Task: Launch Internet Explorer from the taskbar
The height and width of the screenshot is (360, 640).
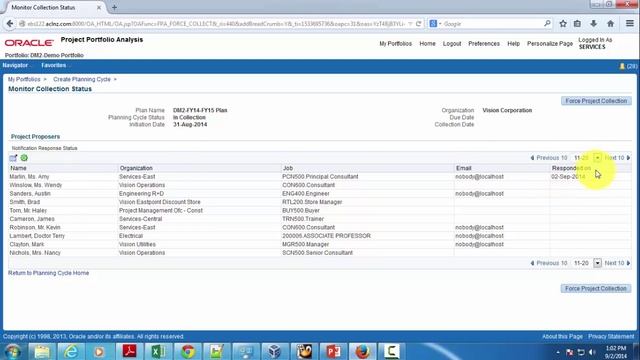Action: point(71,351)
